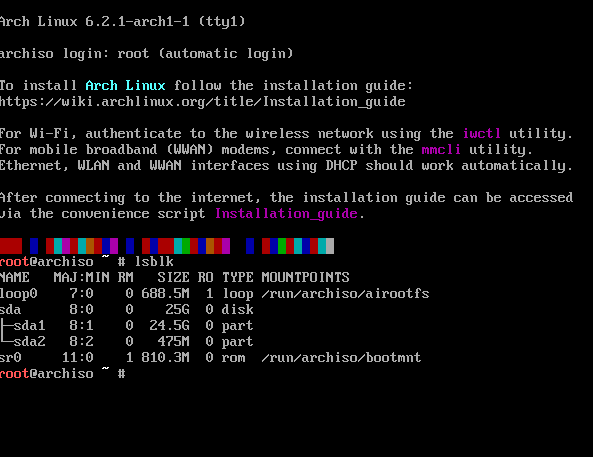The height and width of the screenshot is (457, 593).
Task: Click the wide red block starting the color bar
Action: (11, 246)
